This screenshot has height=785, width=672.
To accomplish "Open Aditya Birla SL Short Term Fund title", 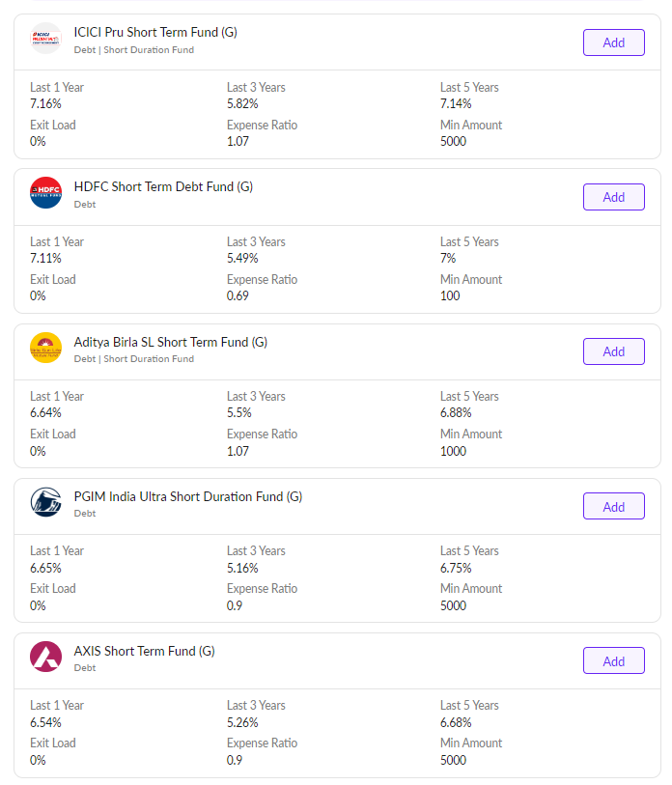I will (170, 342).
